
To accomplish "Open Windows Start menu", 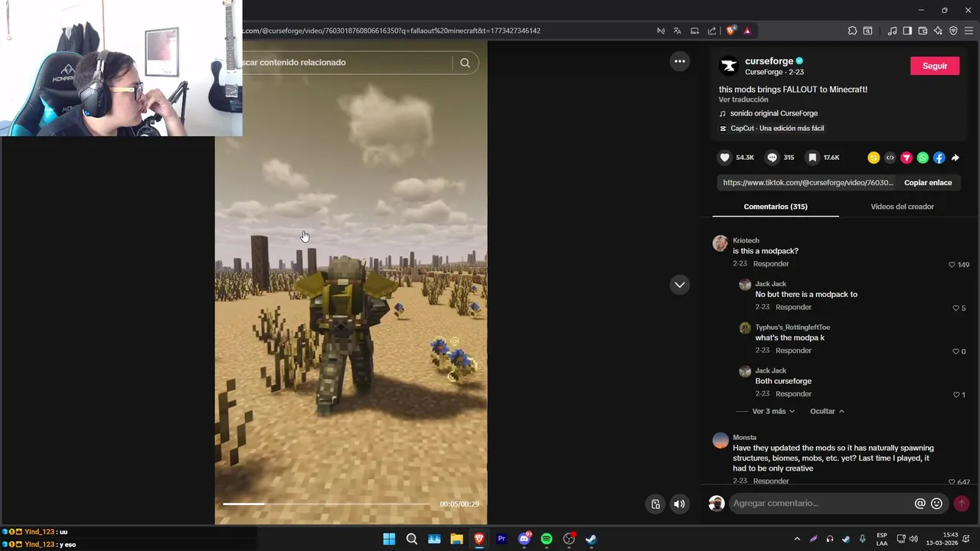I will 389,539.
